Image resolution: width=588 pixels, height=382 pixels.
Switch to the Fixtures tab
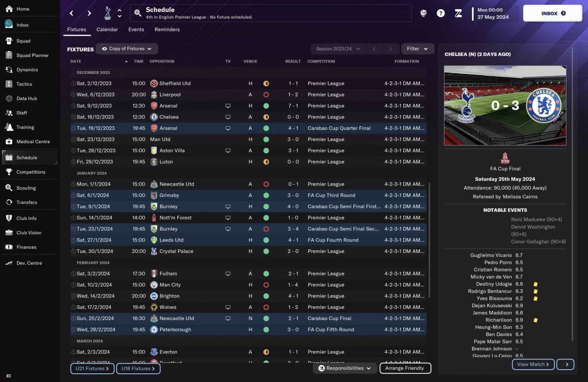(x=77, y=30)
